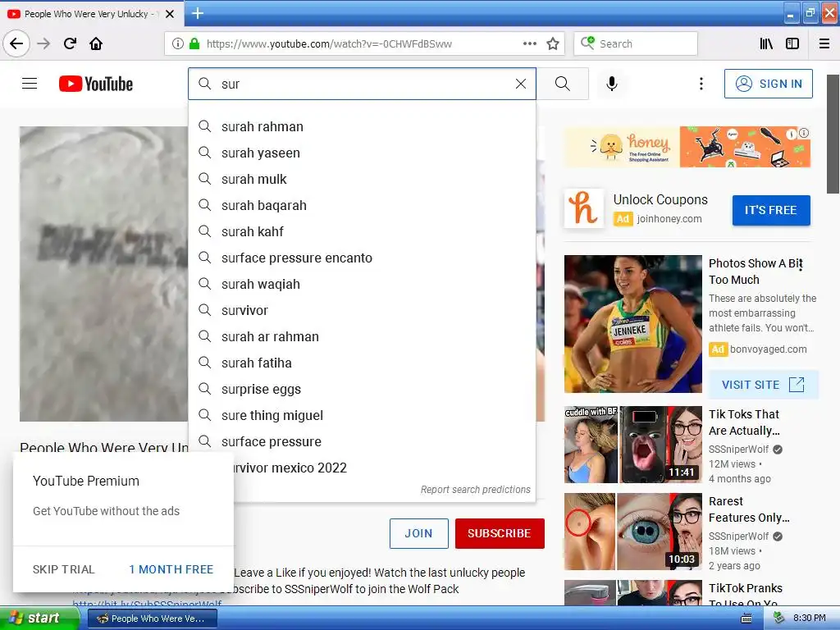Select suggestion 'surah rahman'
Screen dimensions: 840x630
[362, 126]
